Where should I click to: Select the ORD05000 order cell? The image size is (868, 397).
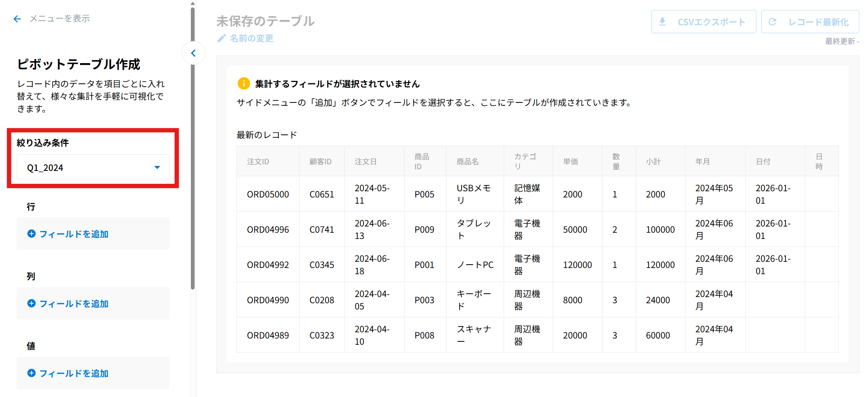[268, 194]
